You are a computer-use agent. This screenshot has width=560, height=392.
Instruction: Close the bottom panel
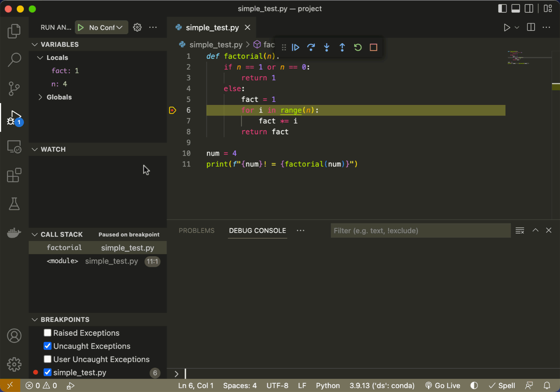pos(549,230)
